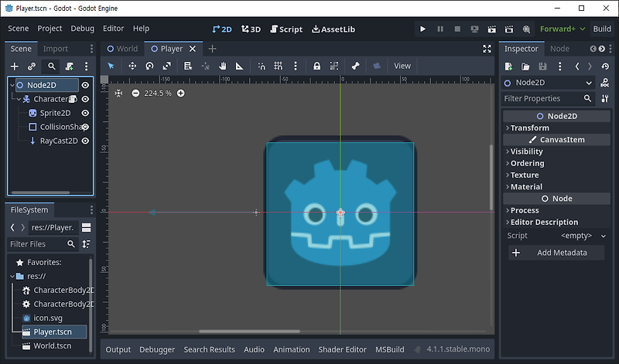
Task: Zoom out with the minus button
Action: tap(135, 93)
